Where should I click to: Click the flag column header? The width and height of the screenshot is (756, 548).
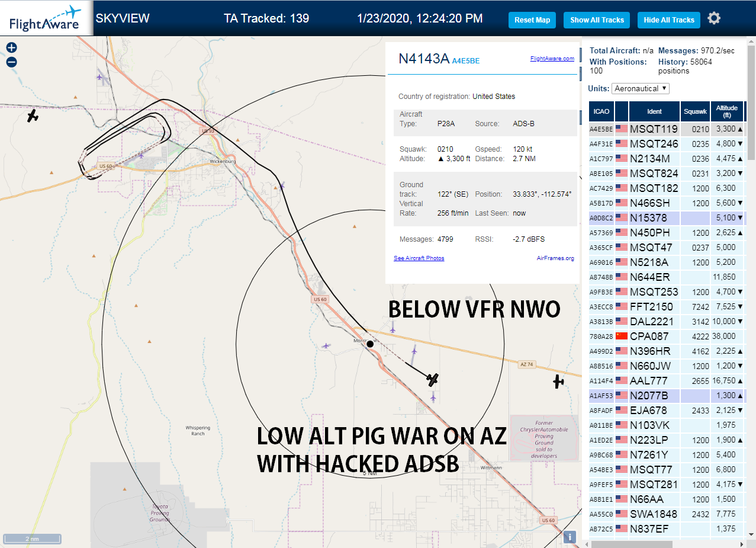tap(622, 111)
